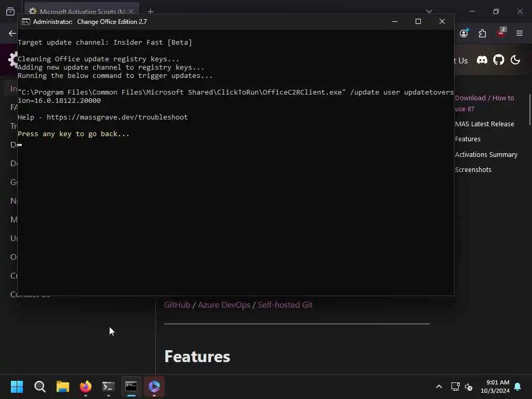The image size is (532, 399).
Task: Open Firefox View icon at top left
Action: click(10, 11)
